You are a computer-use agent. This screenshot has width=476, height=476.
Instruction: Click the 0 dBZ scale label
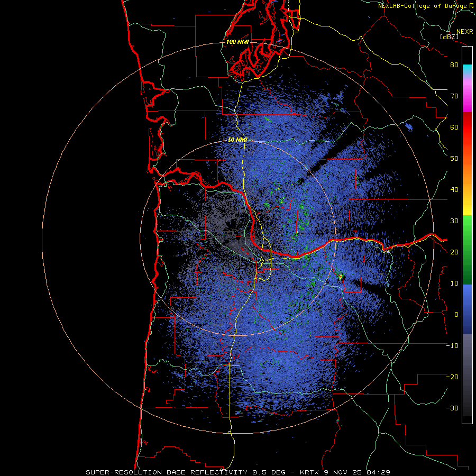(456, 315)
